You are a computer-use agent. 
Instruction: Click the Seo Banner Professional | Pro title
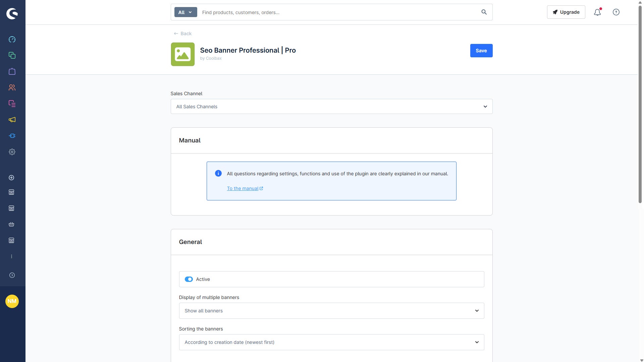(x=248, y=50)
